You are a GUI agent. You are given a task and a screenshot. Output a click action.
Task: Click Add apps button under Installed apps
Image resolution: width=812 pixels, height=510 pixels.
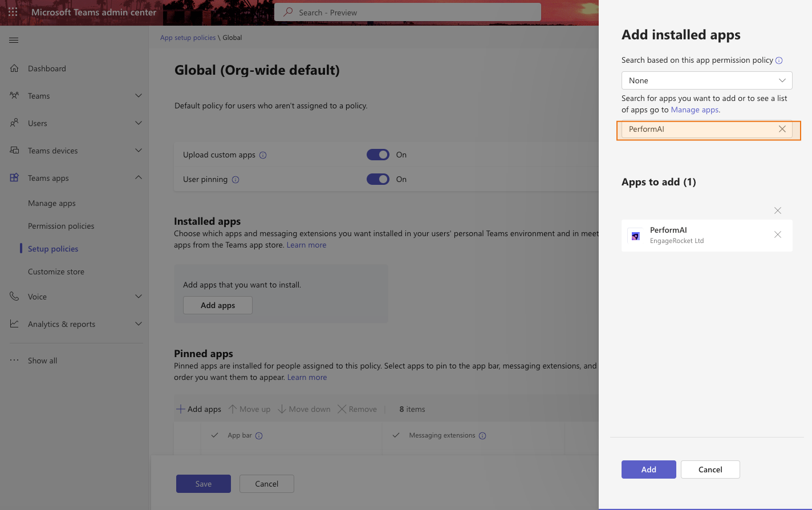pos(218,305)
